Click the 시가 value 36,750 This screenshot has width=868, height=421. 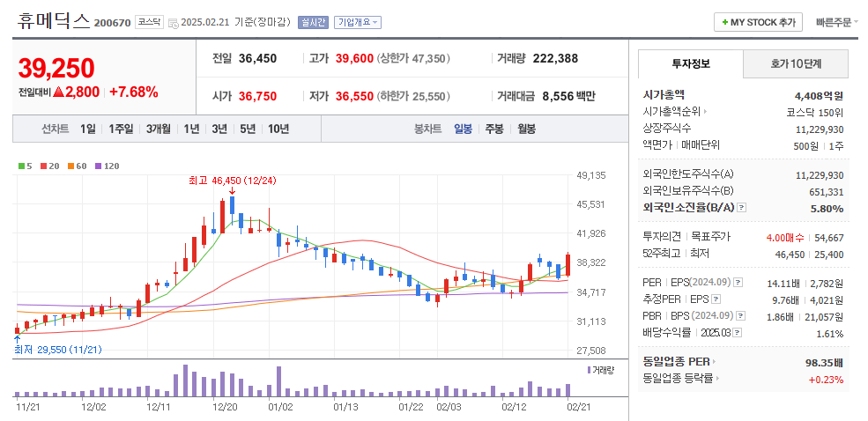257,97
